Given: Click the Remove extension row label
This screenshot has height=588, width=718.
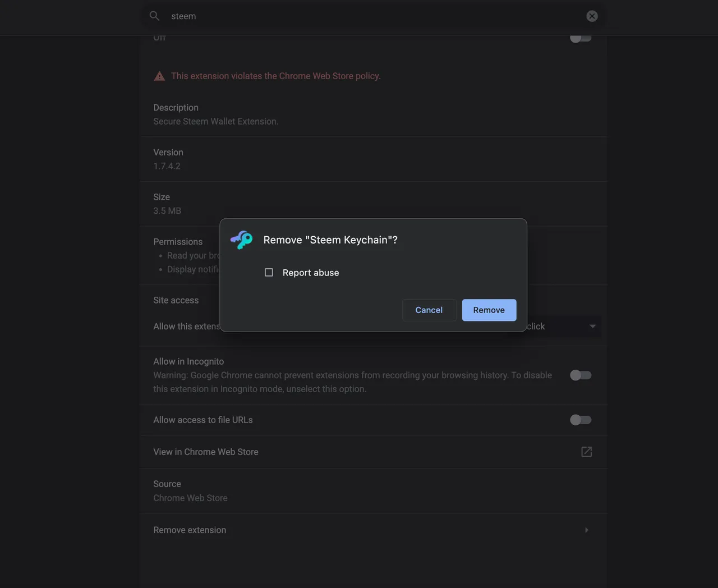Looking at the screenshot, I should click(190, 530).
